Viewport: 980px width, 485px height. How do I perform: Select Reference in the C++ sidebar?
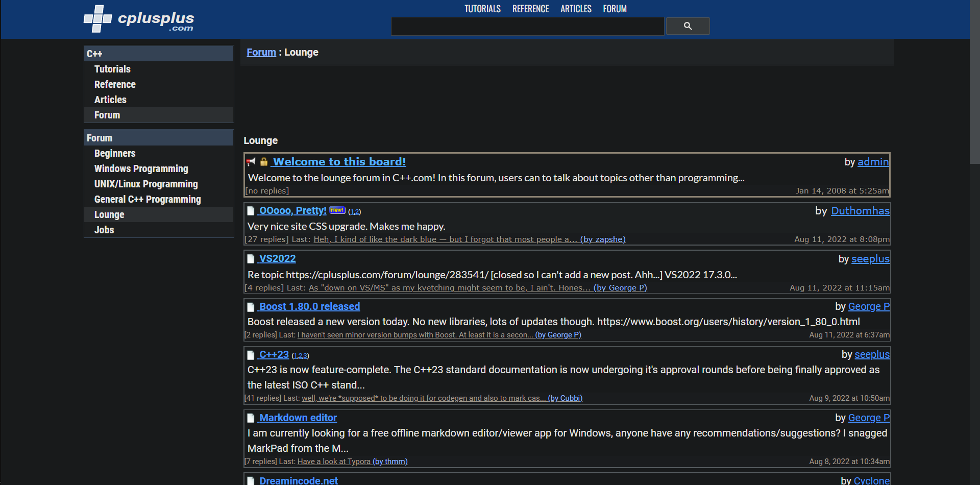point(159,84)
